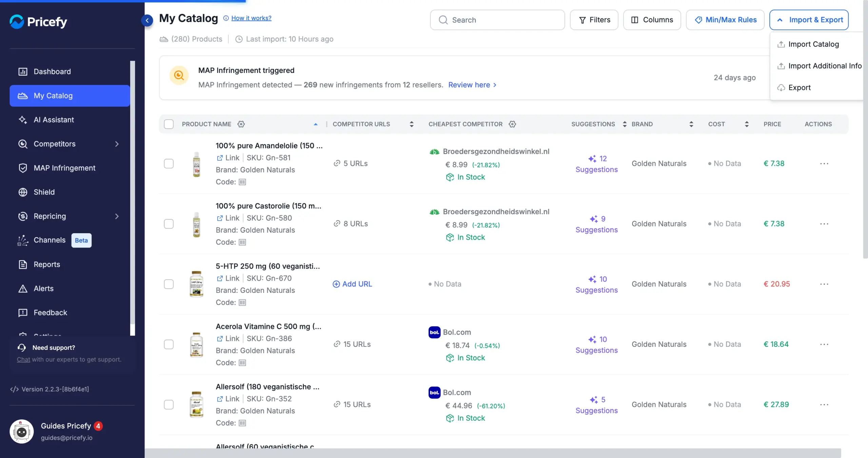This screenshot has width=868, height=458.
Task: Toggle the select-all checkbox in table header
Action: tap(169, 124)
